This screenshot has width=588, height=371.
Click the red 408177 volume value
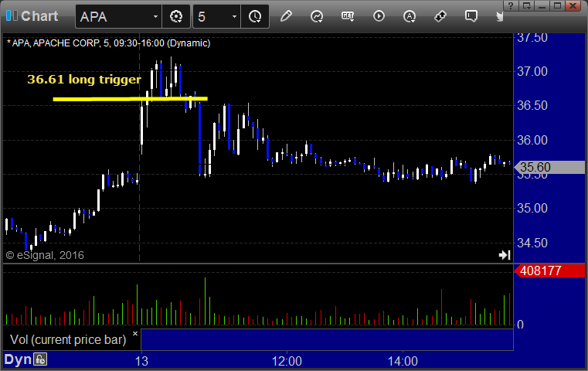pyautogui.click(x=549, y=271)
